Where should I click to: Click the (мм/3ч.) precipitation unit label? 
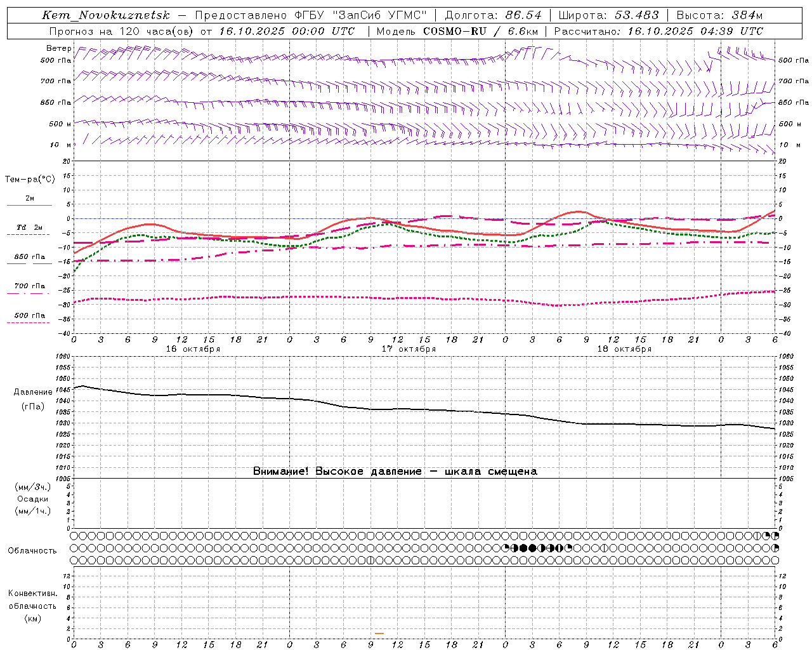tap(33, 487)
